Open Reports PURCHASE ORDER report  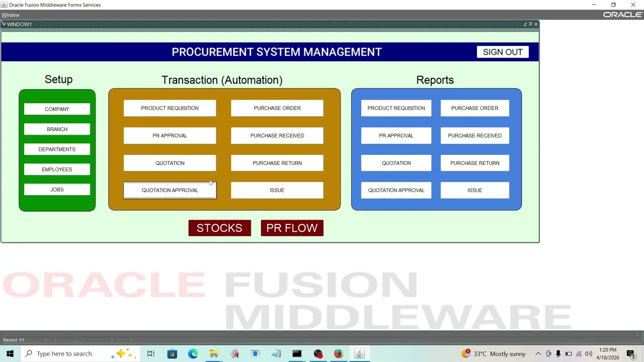click(475, 108)
